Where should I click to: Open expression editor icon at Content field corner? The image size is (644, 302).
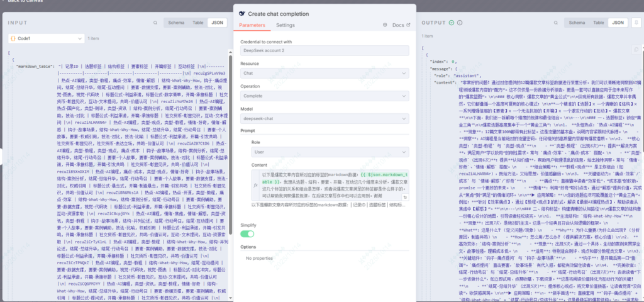406,197
